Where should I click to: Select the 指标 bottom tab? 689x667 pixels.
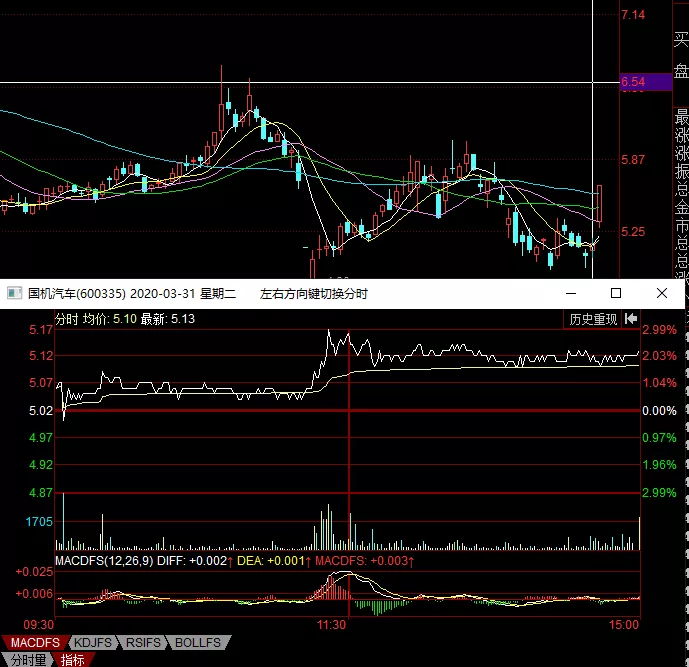coord(73,660)
